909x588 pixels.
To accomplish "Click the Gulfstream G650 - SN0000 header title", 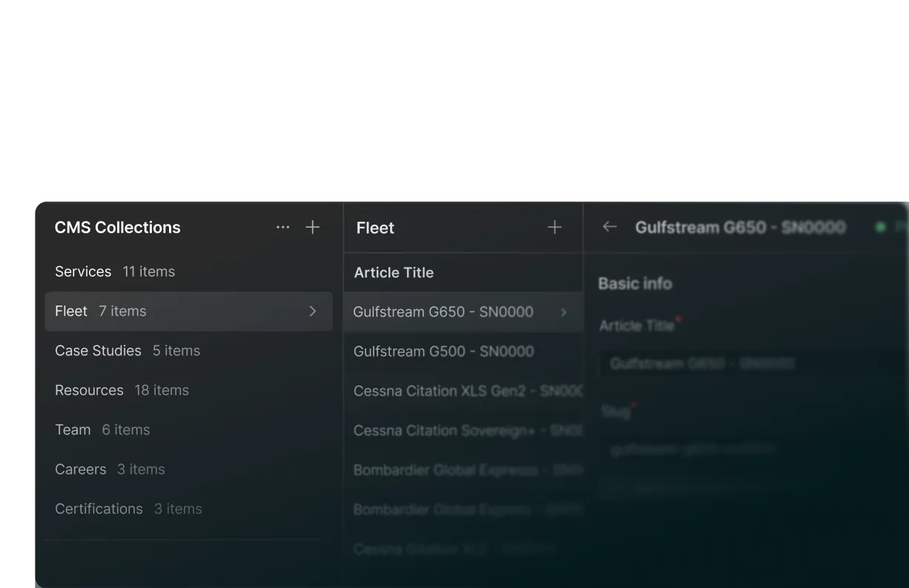I will click(x=740, y=227).
